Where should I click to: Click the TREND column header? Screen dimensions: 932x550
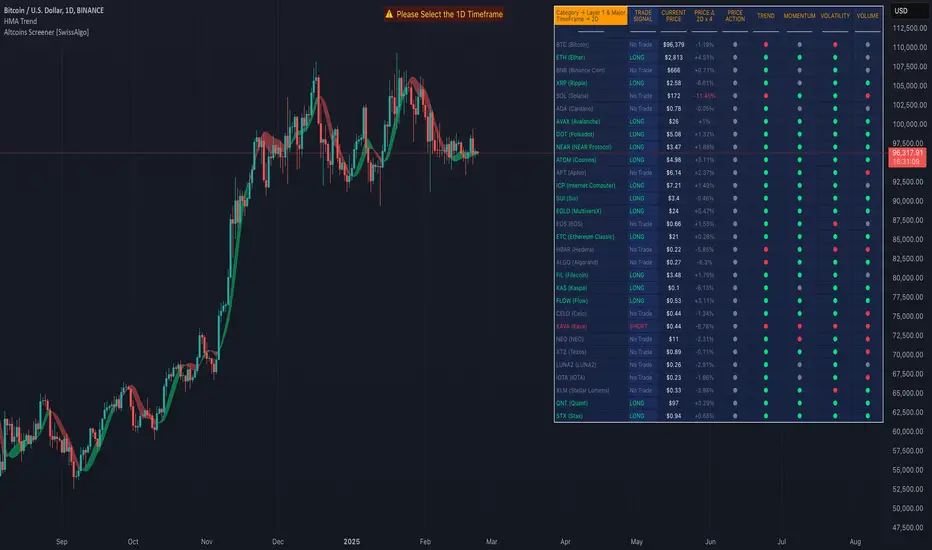(766, 15)
